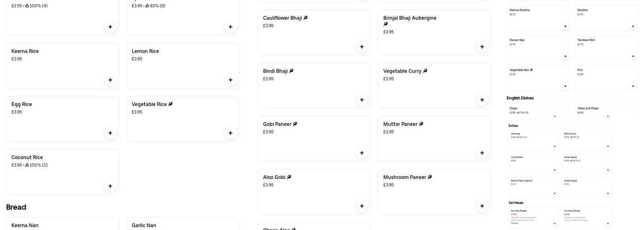Add Tandoori Roti from small menu
The height and width of the screenshot is (230, 644).
(633, 56)
